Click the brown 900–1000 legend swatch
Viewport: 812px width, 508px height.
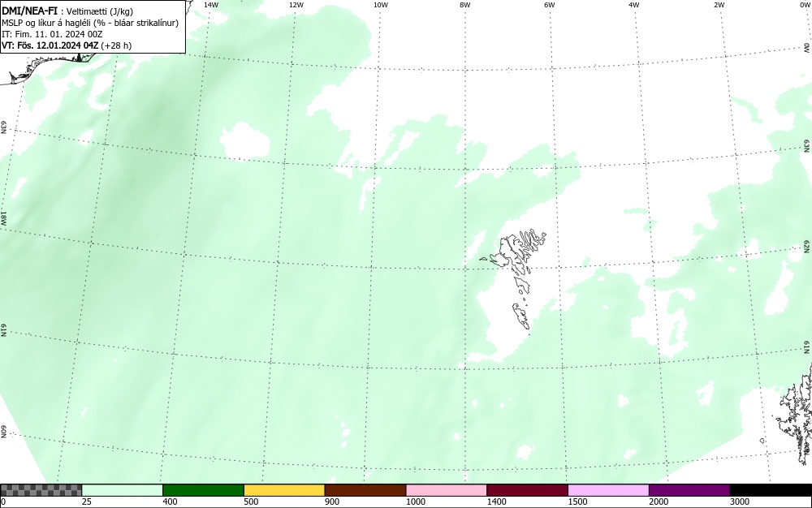tap(365, 490)
